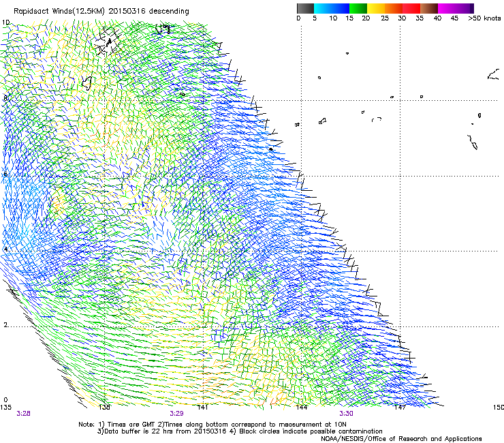
Task: Click the latitude label '8' on the left axis
Action: coord(5,98)
